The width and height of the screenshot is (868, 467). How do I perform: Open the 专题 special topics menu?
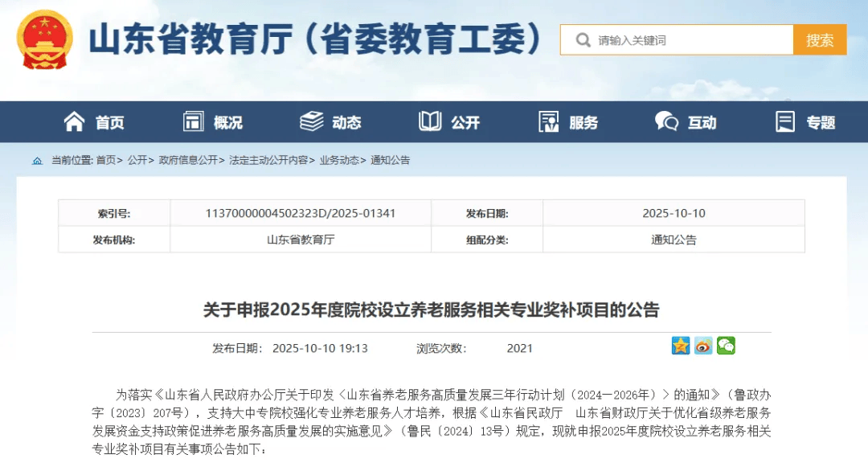[806, 122]
